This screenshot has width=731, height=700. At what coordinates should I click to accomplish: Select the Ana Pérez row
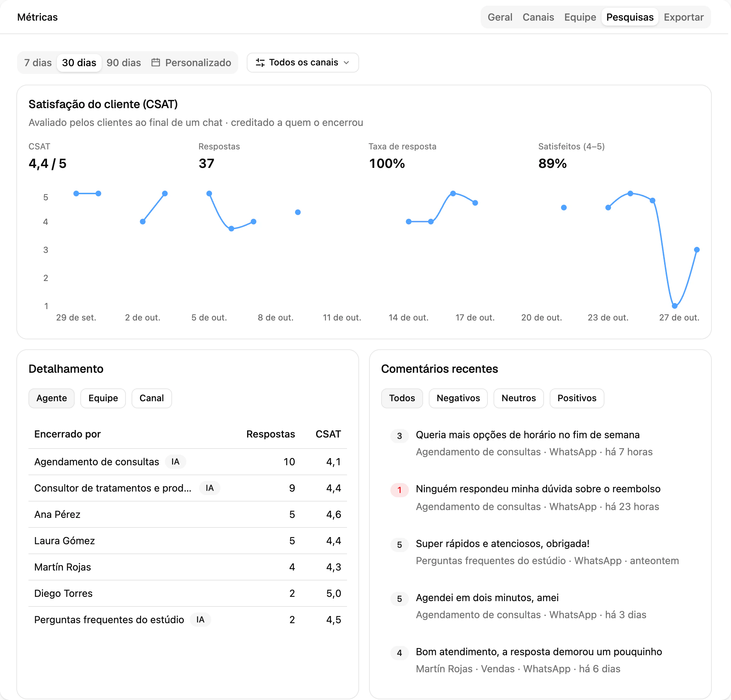(188, 515)
